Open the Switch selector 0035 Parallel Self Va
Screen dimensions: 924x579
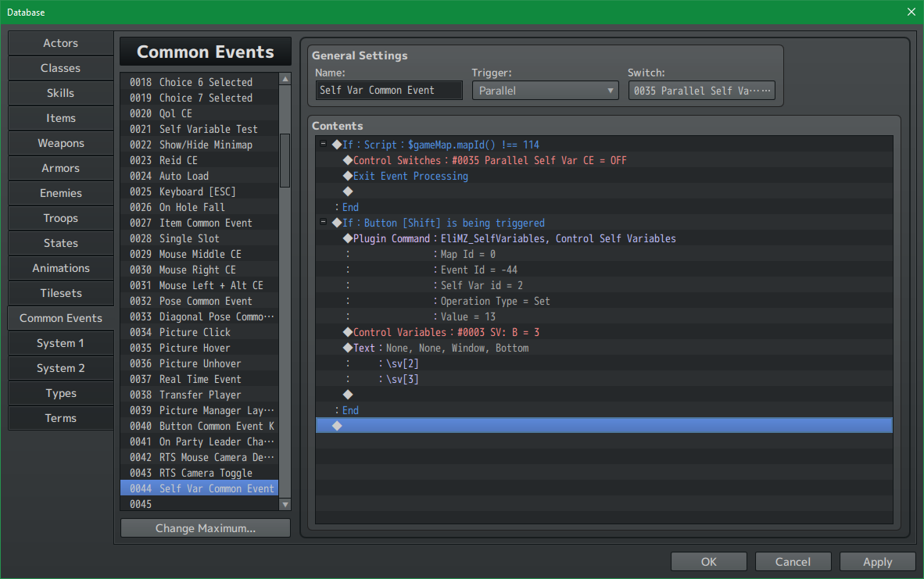pos(701,91)
